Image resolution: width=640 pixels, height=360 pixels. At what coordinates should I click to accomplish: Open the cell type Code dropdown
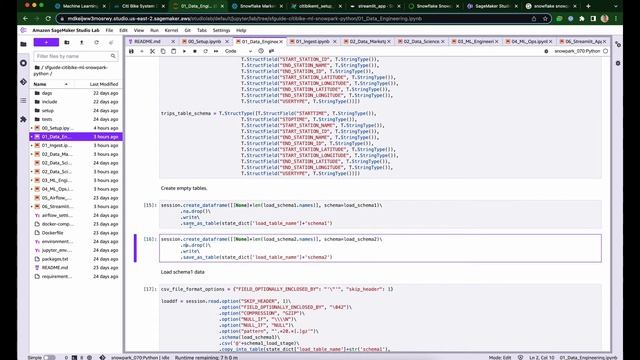(238, 51)
